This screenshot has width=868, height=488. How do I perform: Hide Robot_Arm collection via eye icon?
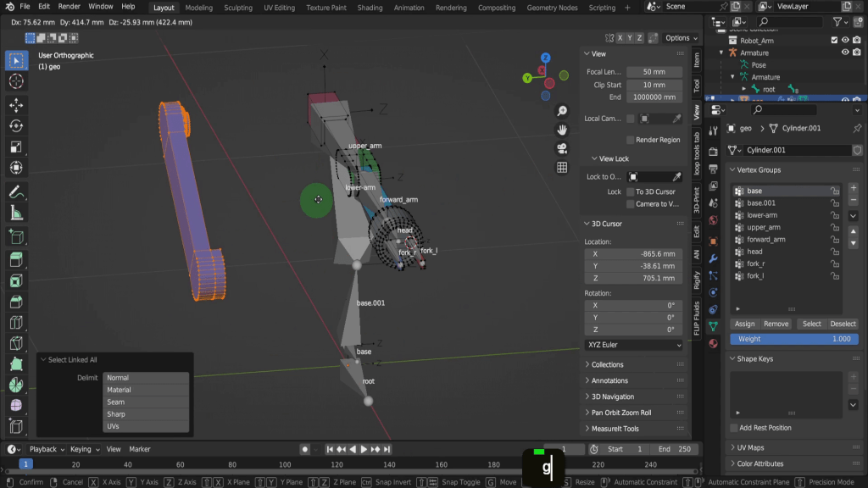(845, 40)
